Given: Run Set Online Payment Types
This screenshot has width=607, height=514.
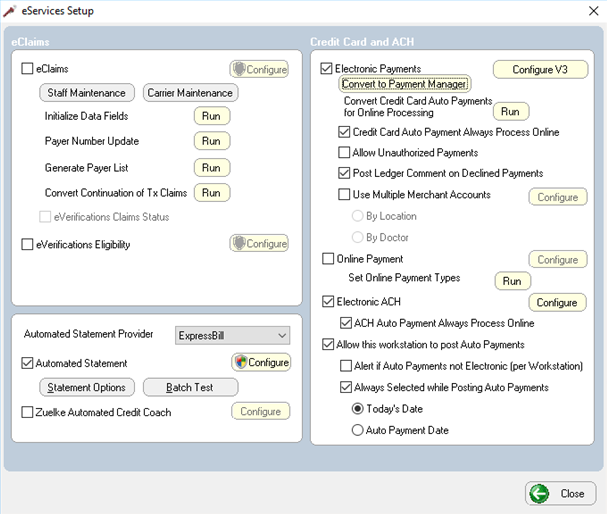Looking at the screenshot, I should tap(513, 281).
